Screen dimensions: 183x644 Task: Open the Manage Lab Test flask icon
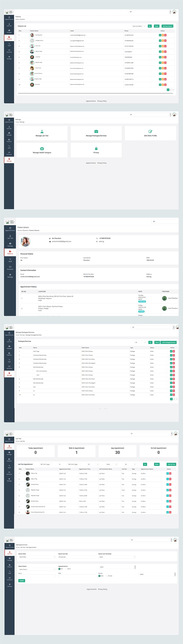(x=42, y=132)
